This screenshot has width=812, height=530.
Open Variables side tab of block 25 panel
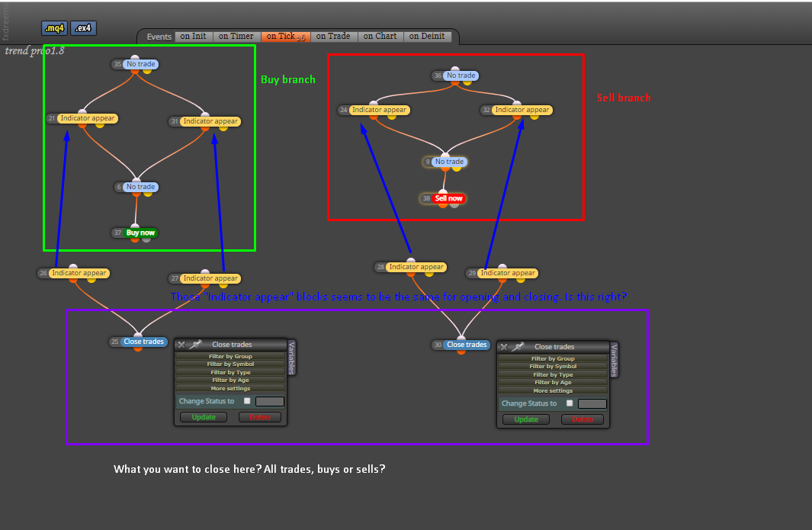tap(291, 358)
